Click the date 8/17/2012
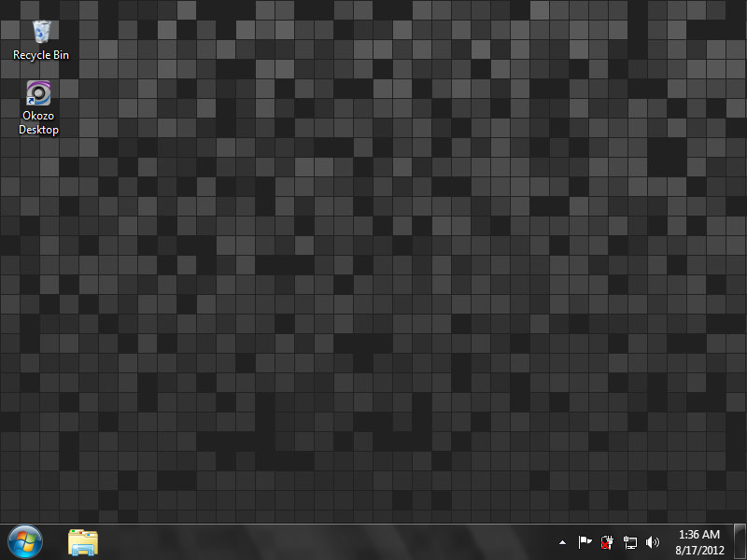Viewport: 747px width, 560px height. tap(699, 551)
